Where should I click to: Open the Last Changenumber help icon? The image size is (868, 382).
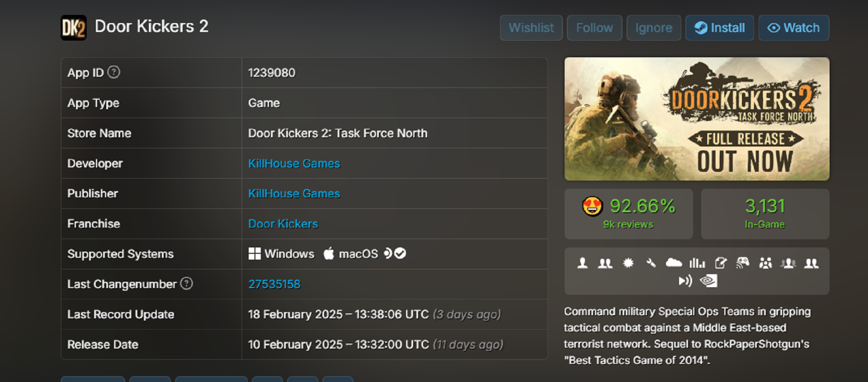coord(187,284)
